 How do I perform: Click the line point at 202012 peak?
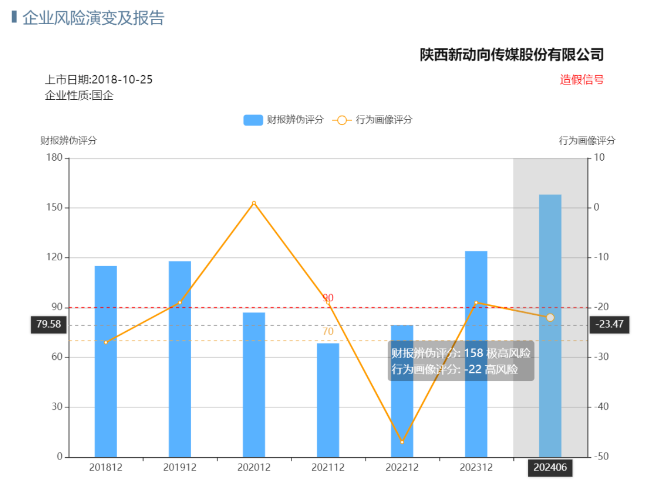click(x=254, y=203)
